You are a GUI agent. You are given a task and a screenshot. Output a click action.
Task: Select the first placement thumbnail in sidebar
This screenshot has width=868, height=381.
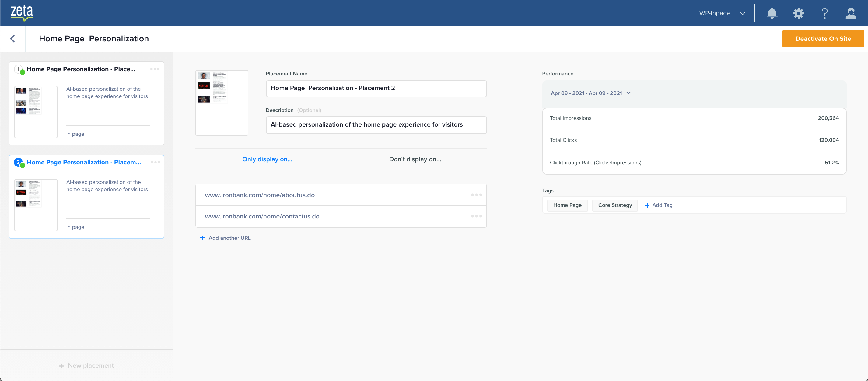[36, 111]
